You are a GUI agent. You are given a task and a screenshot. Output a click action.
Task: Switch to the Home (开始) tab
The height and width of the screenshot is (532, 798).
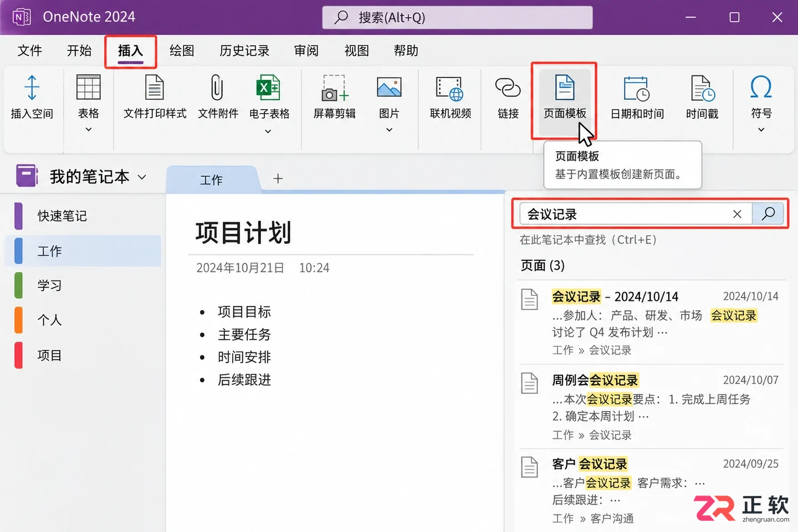[x=79, y=50]
